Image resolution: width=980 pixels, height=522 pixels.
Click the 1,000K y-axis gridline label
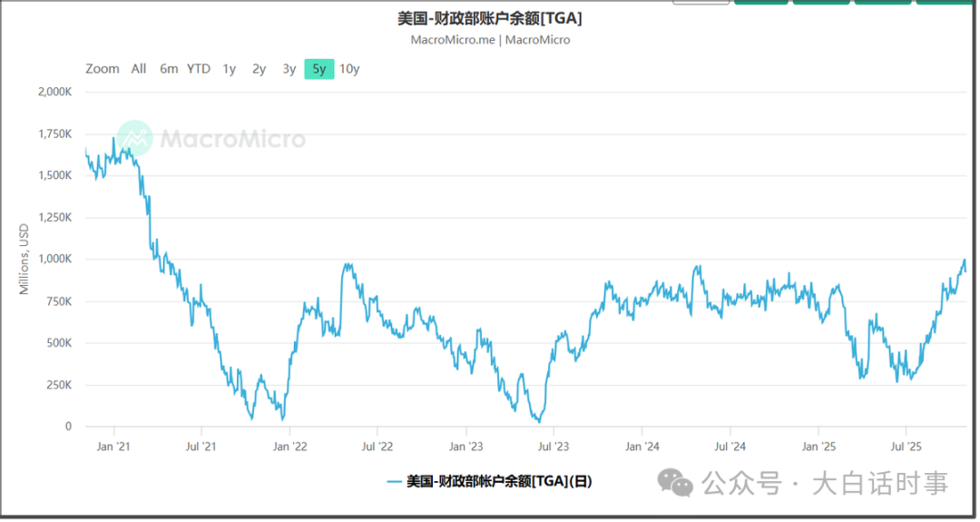pyautogui.click(x=54, y=259)
